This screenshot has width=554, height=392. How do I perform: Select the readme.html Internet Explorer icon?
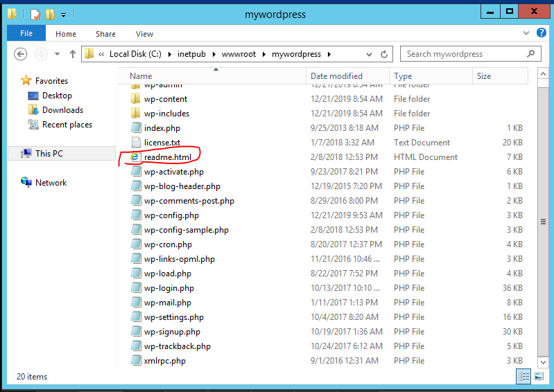coord(135,157)
